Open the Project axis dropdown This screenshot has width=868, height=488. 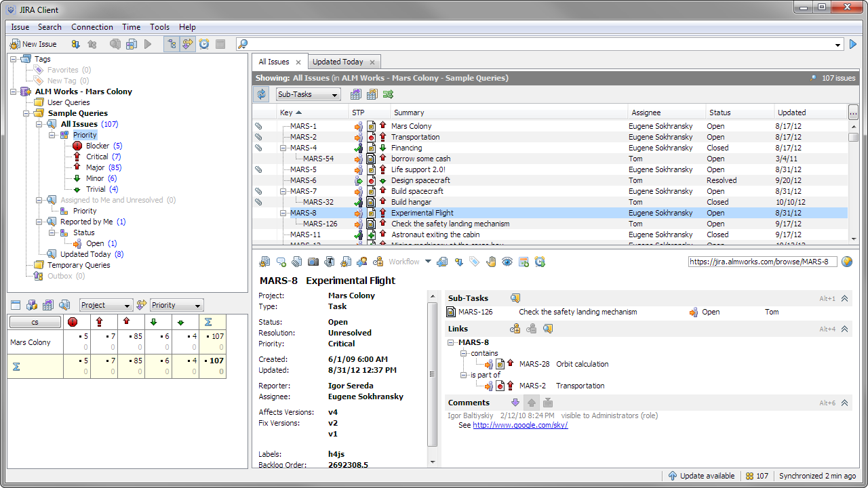pos(106,305)
